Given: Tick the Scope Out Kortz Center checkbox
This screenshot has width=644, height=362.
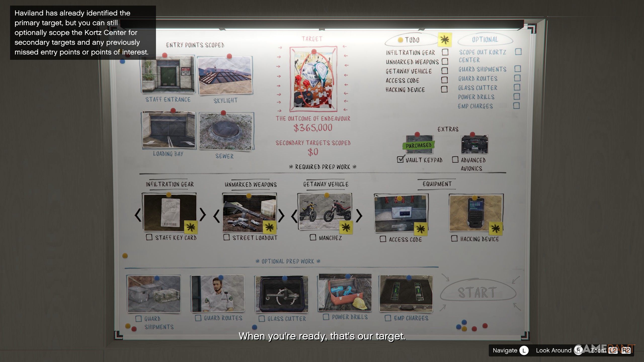Looking at the screenshot, I should pos(518,52).
